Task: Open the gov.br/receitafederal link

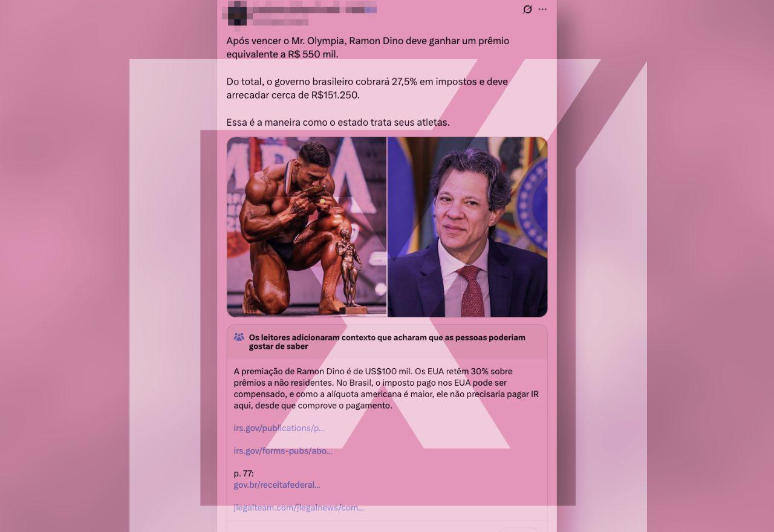Action: [277, 485]
